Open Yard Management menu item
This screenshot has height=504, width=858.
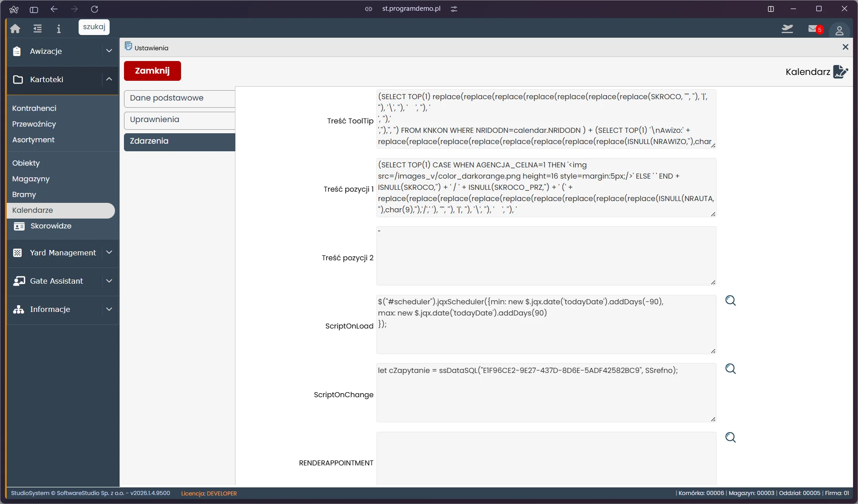63,253
